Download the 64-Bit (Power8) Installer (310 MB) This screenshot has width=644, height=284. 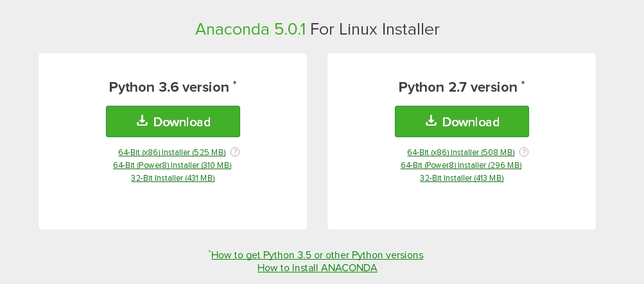[x=172, y=165]
